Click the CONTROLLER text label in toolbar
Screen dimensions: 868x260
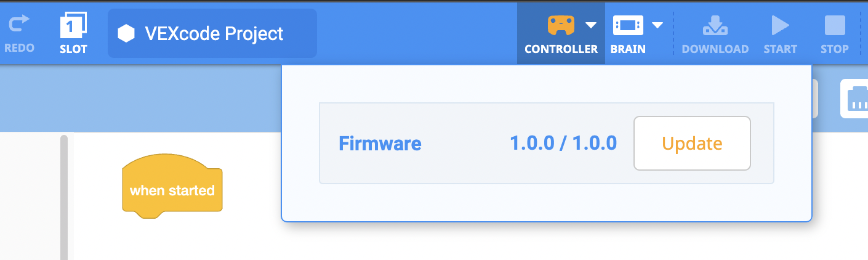coord(561,49)
